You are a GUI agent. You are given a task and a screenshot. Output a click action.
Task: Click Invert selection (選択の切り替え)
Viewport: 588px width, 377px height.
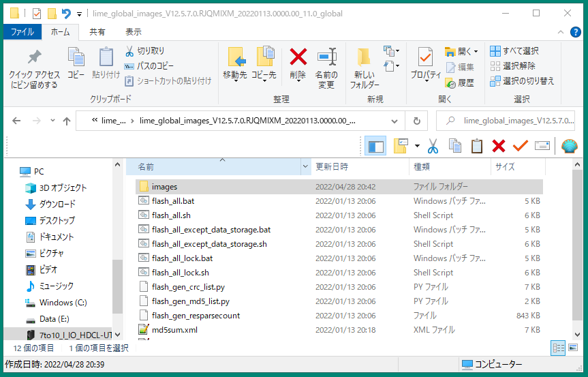(x=522, y=80)
